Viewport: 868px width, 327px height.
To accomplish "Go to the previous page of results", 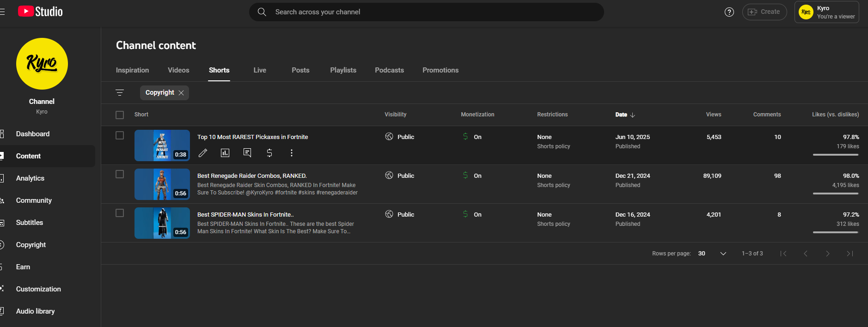I will (806, 254).
